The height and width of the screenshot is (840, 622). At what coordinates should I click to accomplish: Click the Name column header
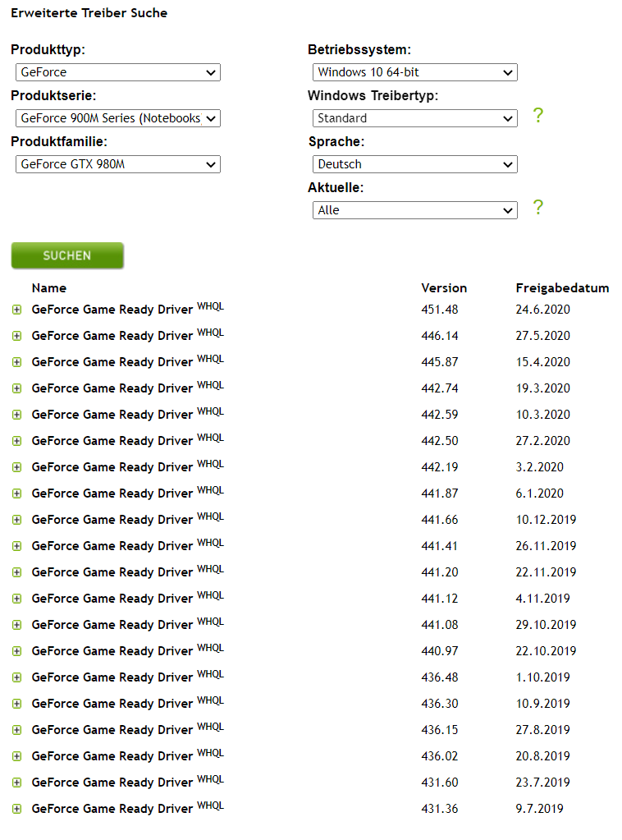point(48,288)
